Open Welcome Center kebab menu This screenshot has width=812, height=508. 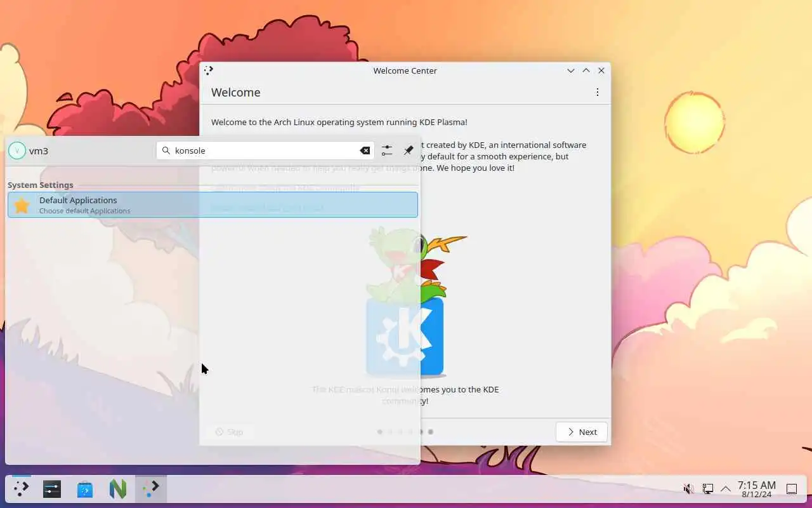click(597, 92)
